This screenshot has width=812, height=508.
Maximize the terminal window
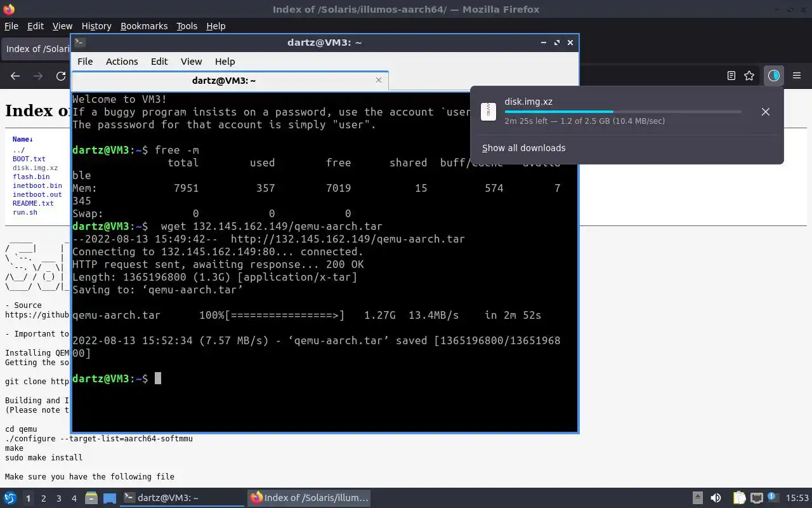(556, 43)
